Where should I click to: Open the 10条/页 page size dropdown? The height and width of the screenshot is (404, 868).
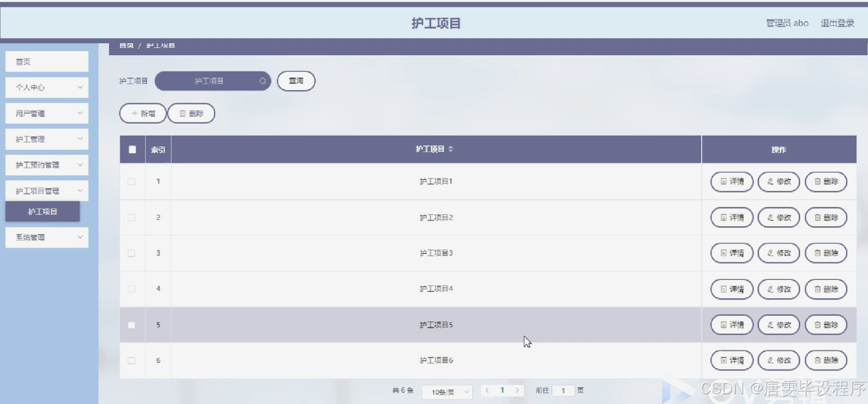coord(448,391)
